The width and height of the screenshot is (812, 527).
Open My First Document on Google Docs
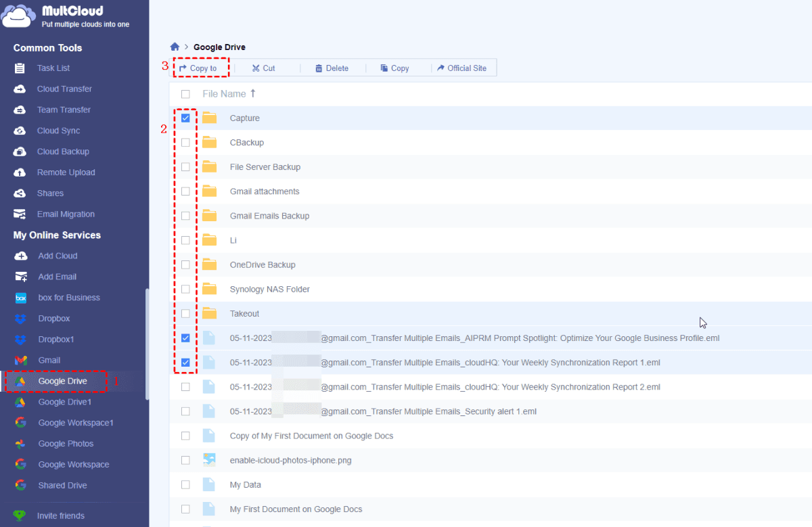[296, 509]
